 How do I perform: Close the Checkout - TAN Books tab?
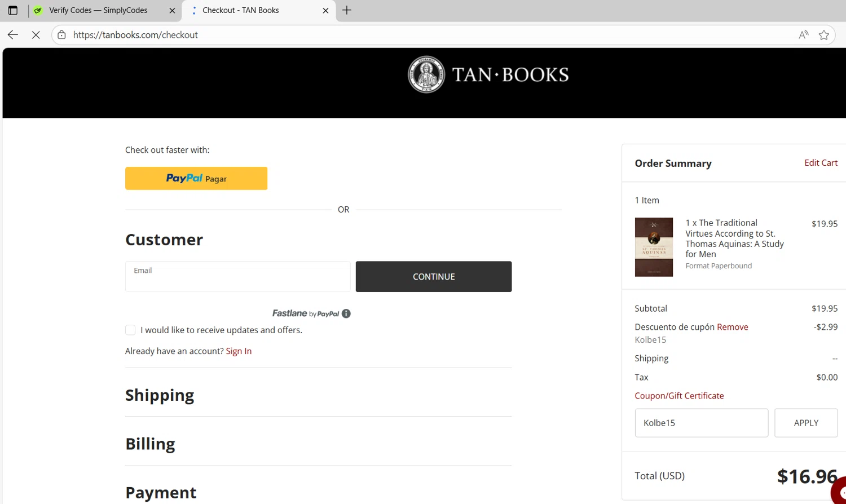coord(325,10)
